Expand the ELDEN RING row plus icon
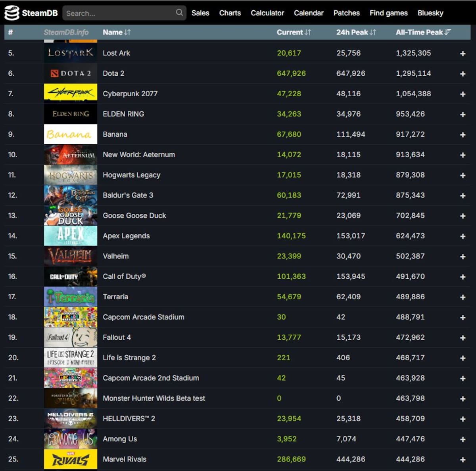The image size is (476, 471). (463, 114)
